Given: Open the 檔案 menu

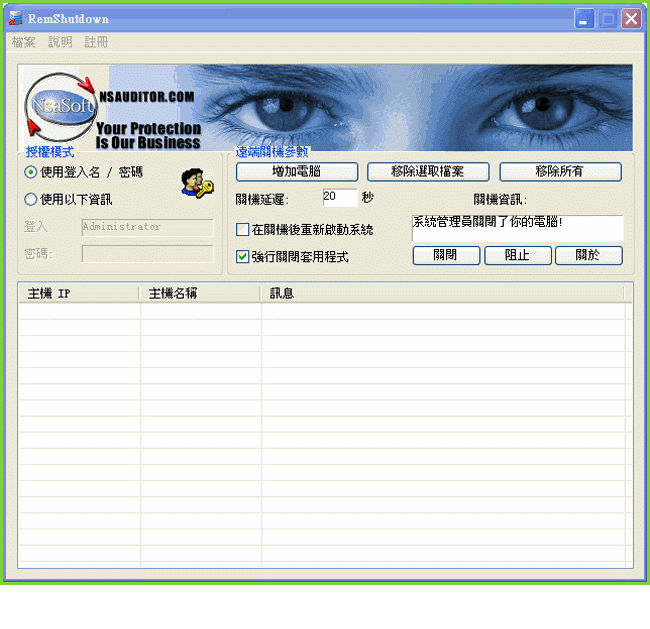Looking at the screenshot, I should click(x=24, y=43).
